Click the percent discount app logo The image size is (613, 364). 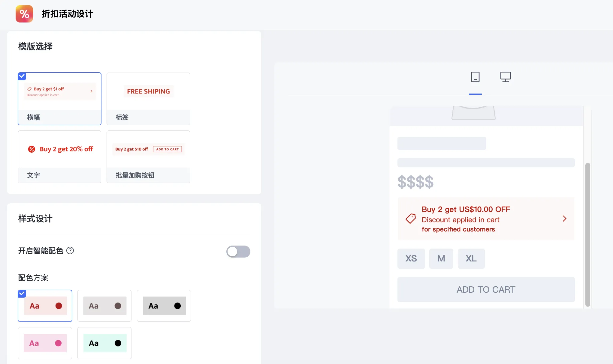[24, 14]
